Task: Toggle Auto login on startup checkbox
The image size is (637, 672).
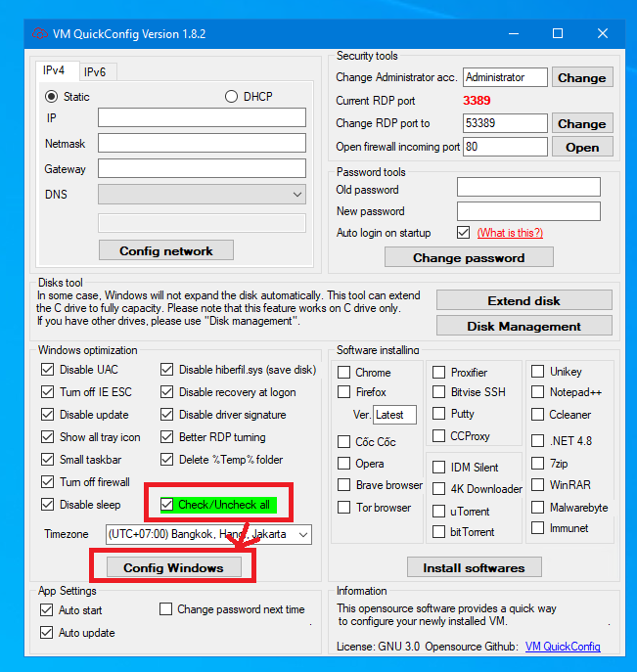Action: pyautogui.click(x=464, y=233)
